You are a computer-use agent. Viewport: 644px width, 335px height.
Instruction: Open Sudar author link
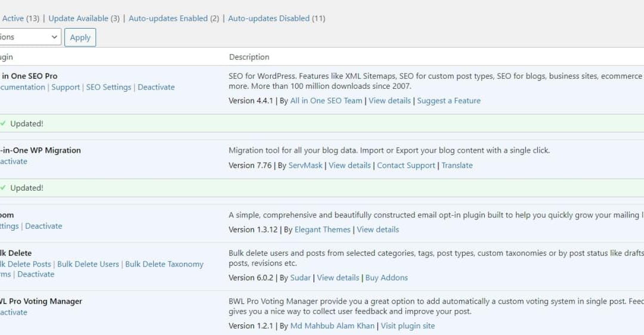coord(300,278)
